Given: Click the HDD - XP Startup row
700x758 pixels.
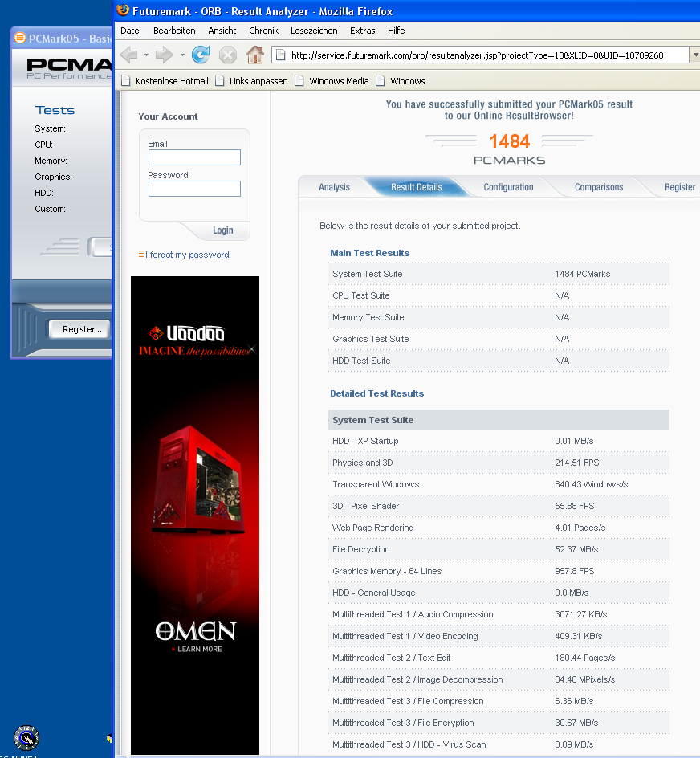Looking at the screenshot, I should click(x=499, y=442).
